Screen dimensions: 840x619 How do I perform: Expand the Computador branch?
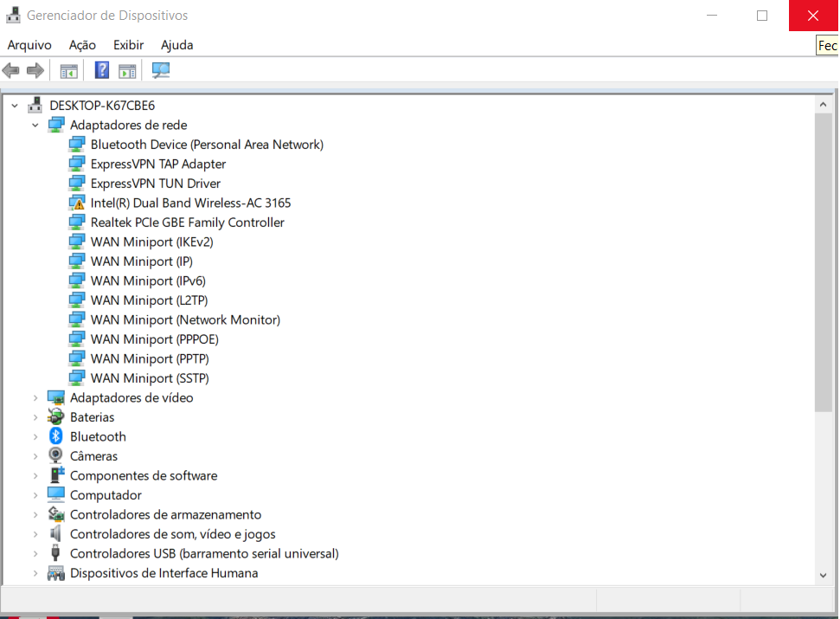click(x=35, y=495)
